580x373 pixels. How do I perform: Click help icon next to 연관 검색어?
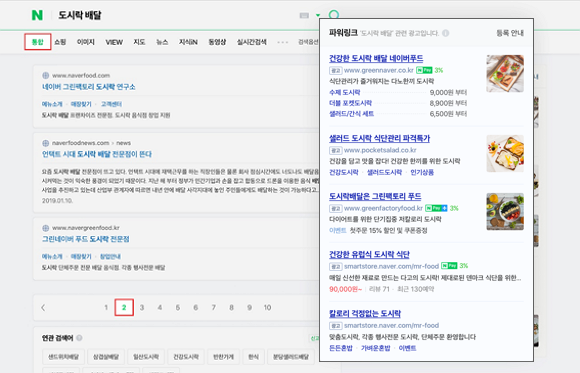(x=79, y=338)
